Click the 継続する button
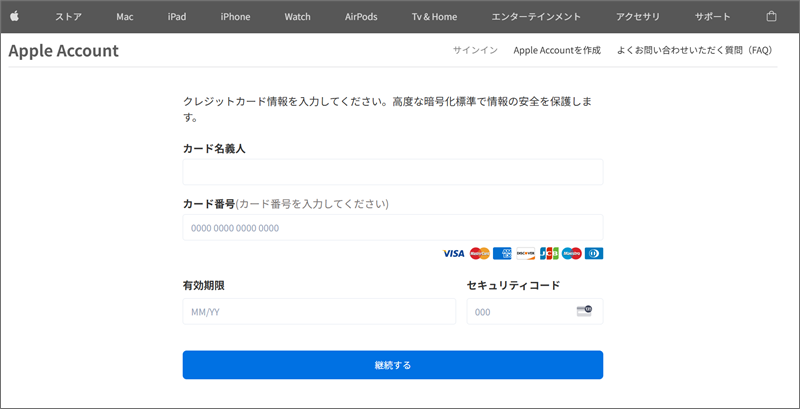The width and height of the screenshot is (800, 409). coord(393,365)
